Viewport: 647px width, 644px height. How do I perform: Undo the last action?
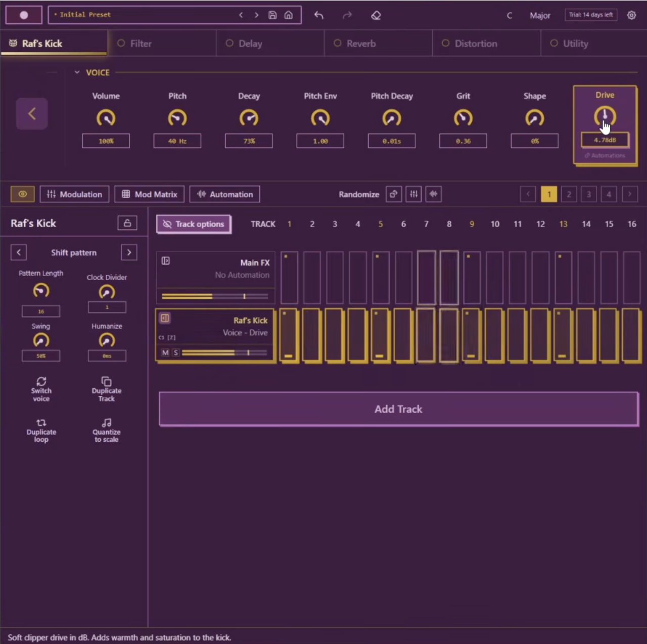[318, 15]
